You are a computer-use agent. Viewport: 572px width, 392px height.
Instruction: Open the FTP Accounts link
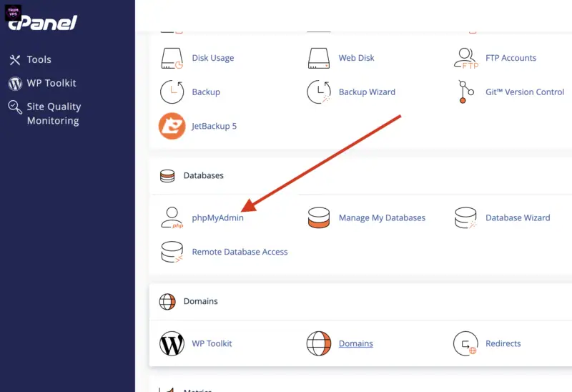tap(511, 58)
